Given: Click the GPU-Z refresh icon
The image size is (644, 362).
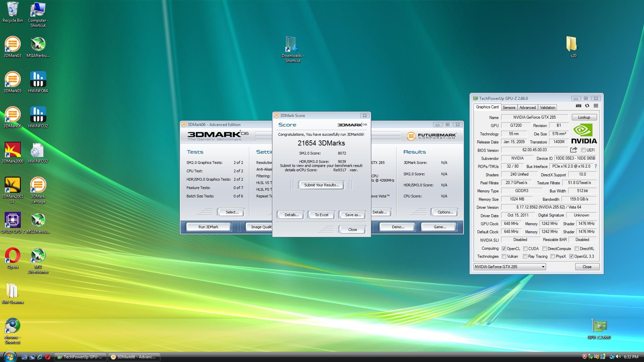Looking at the screenshot, I should pyautogui.click(x=587, y=106).
